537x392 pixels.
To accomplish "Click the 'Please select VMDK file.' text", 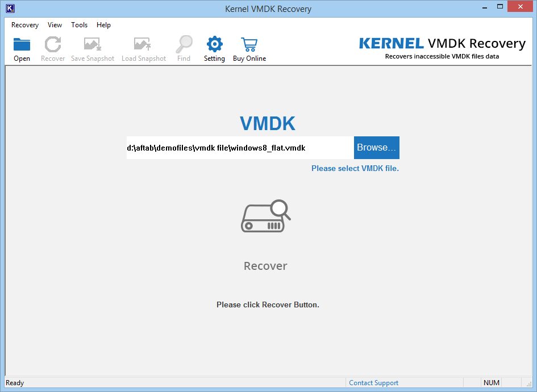I will click(355, 168).
